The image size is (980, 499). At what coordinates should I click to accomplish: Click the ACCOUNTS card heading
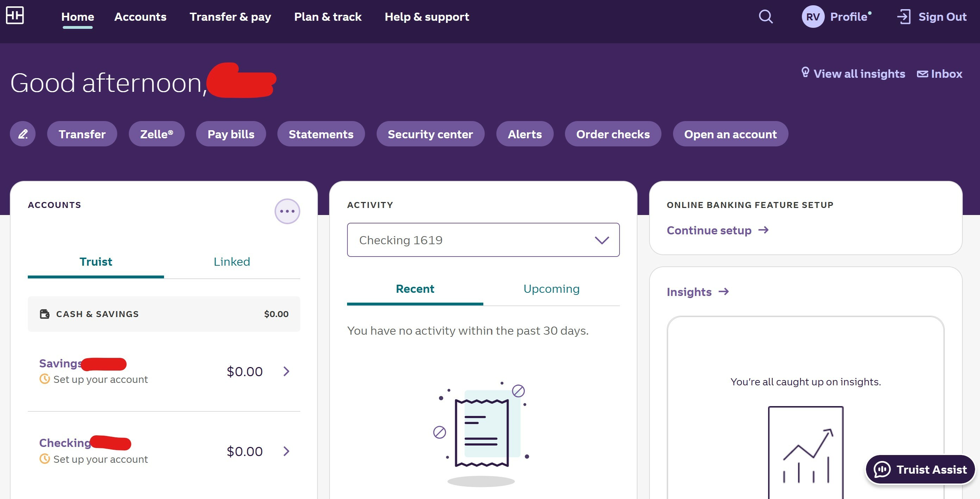[x=55, y=204]
